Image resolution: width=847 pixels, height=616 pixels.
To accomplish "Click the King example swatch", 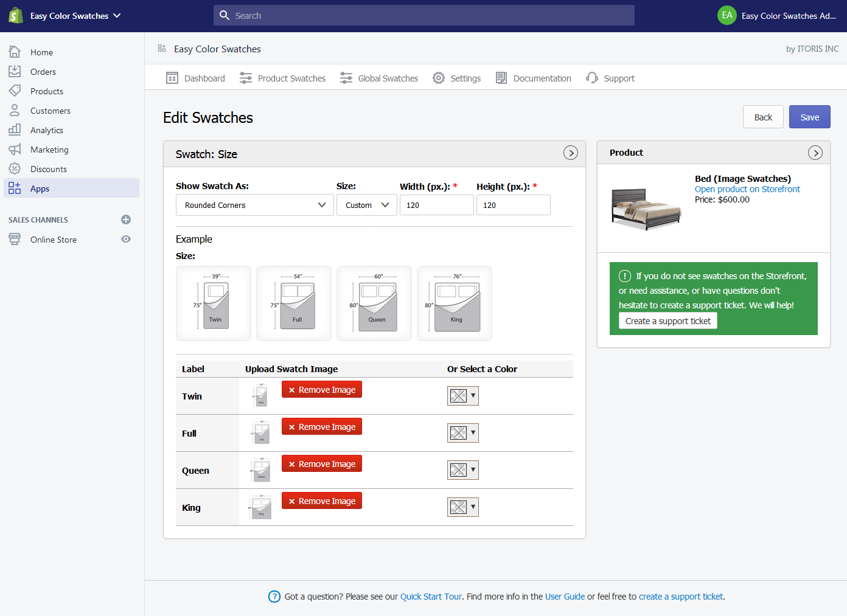I will 455,303.
